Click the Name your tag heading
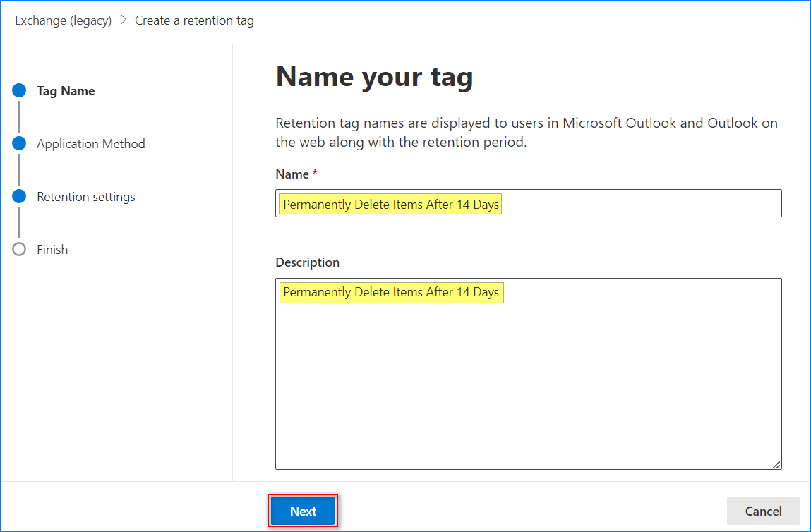This screenshot has width=811, height=532. click(x=374, y=77)
